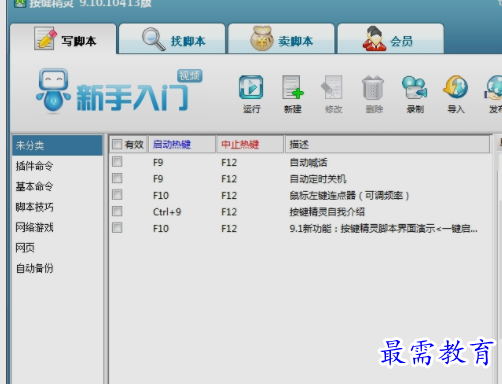The image size is (502, 384).
Task: Open the 会员 tab
Action: pos(390,39)
